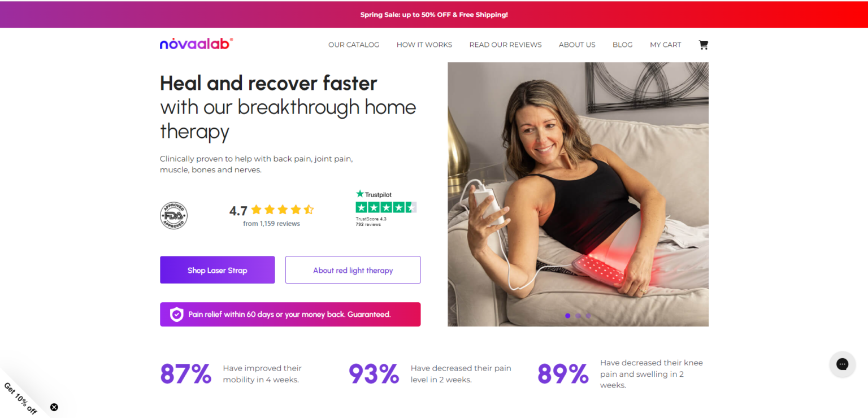Image resolution: width=868 pixels, height=418 pixels.
Task: Click the Novaalab logo
Action: [196, 43]
